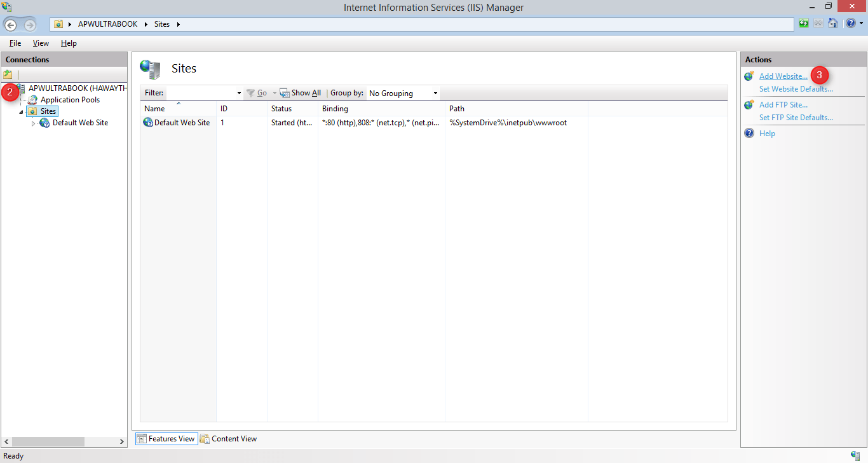
Task: Click the Back navigation arrow
Action: click(10, 25)
